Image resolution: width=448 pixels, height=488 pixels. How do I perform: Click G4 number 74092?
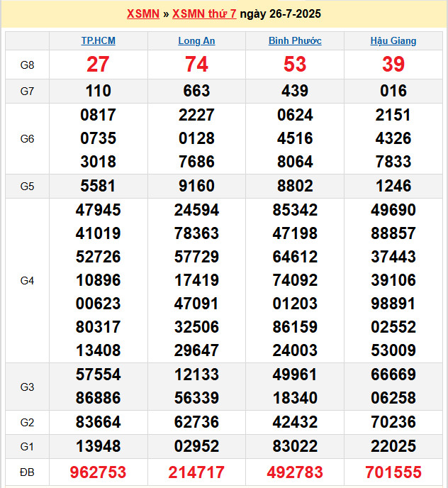click(295, 280)
